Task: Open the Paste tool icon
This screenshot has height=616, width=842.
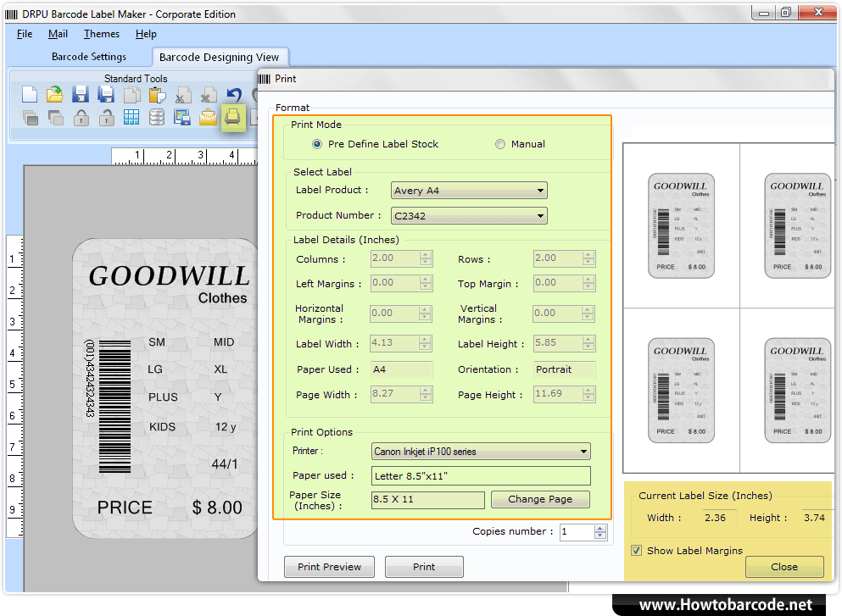Action: point(156,95)
